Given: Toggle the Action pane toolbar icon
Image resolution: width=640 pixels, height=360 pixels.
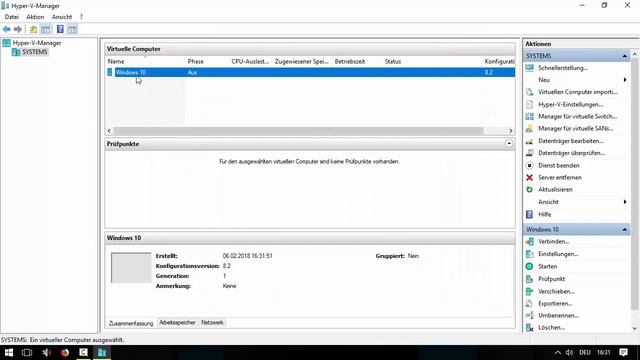Looking at the screenshot, I should pos(72,29).
